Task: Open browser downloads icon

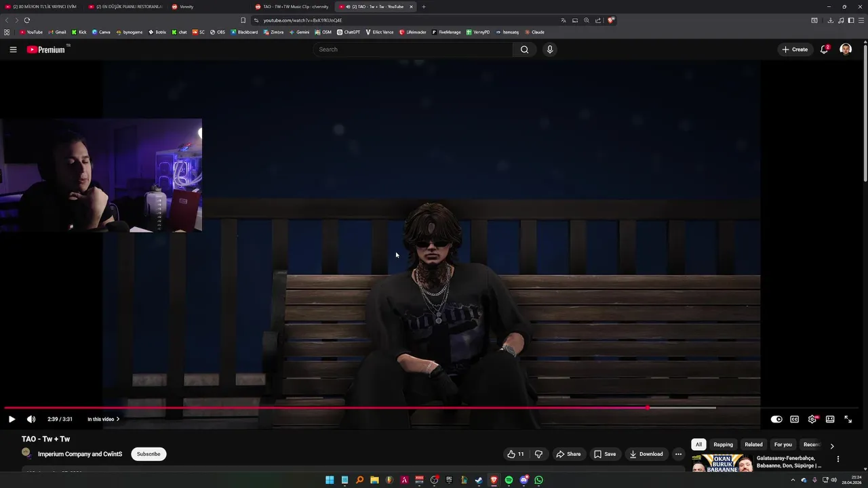Action: (x=830, y=20)
